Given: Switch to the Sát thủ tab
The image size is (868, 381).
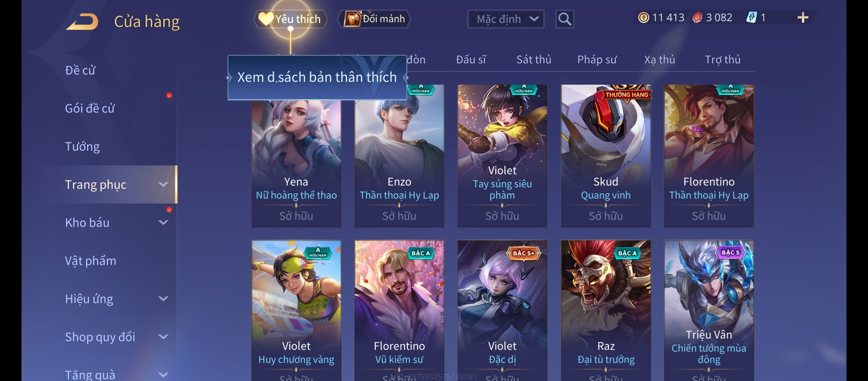Looking at the screenshot, I should coord(534,60).
